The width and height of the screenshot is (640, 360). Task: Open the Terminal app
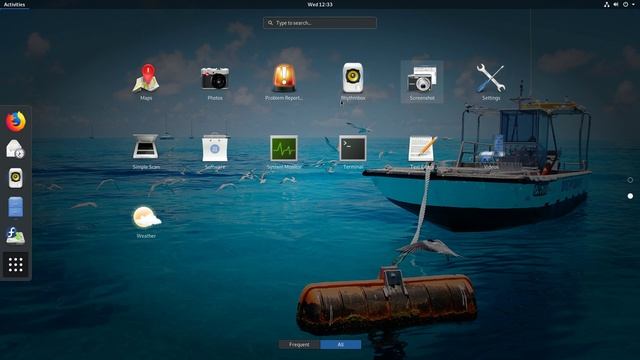(353, 151)
